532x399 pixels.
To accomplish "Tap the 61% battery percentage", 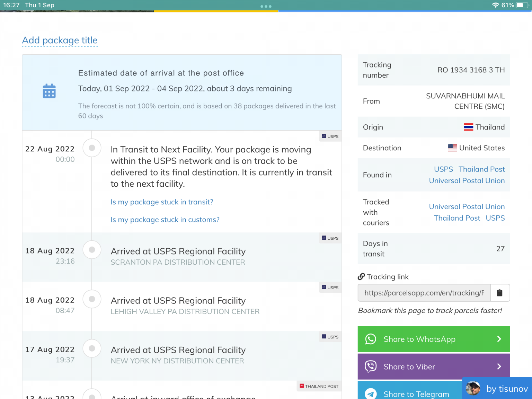I will [x=508, y=5].
